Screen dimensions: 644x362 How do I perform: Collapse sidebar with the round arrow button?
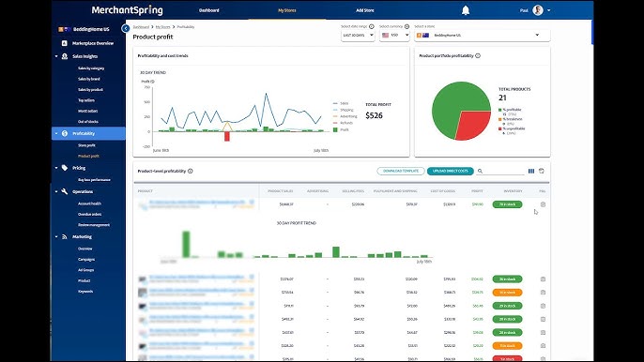click(126, 28)
